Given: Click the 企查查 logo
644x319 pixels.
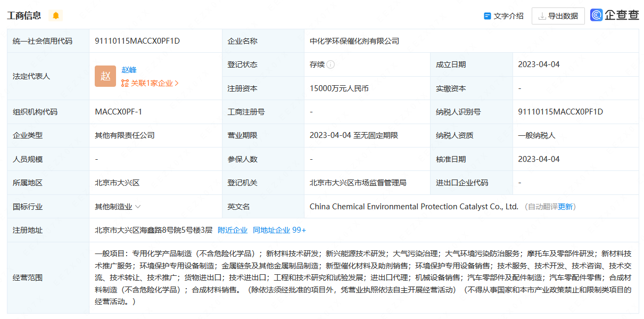Looking at the screenshot, I should [615, 15].
